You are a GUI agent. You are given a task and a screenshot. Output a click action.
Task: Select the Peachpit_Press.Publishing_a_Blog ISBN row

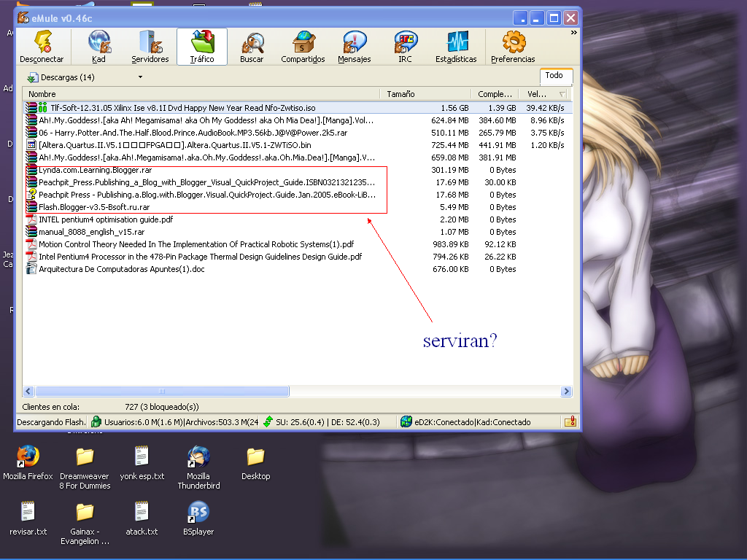pos(298,182)
